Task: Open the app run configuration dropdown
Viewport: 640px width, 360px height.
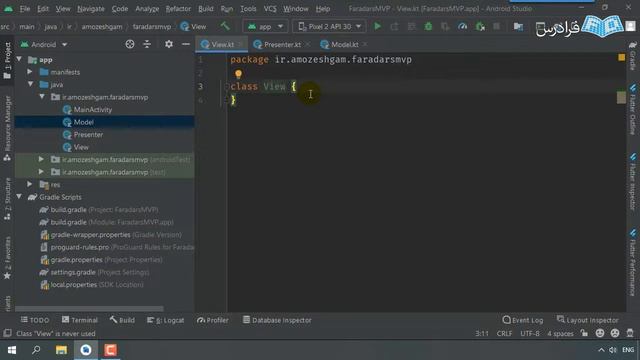Action: tap(265, 27)
